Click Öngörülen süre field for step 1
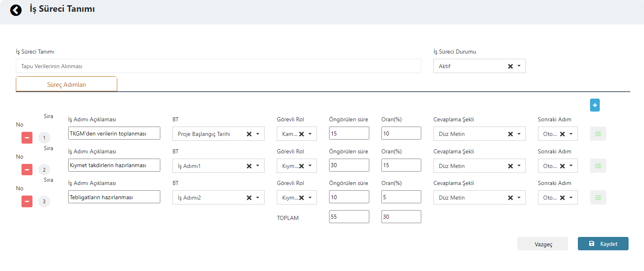The width and height of the screenshot is (644, 271). 349,133
